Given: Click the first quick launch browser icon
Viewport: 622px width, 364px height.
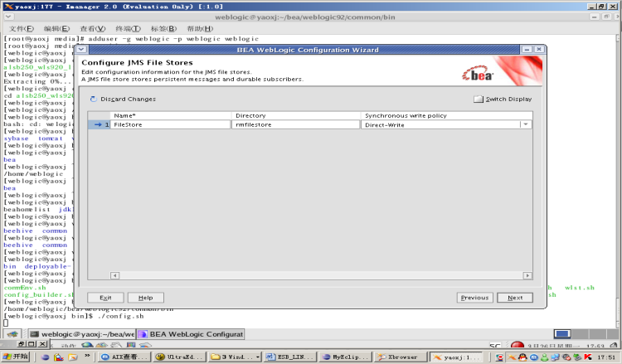Looking at the screenshot, I should click(46, 357).
